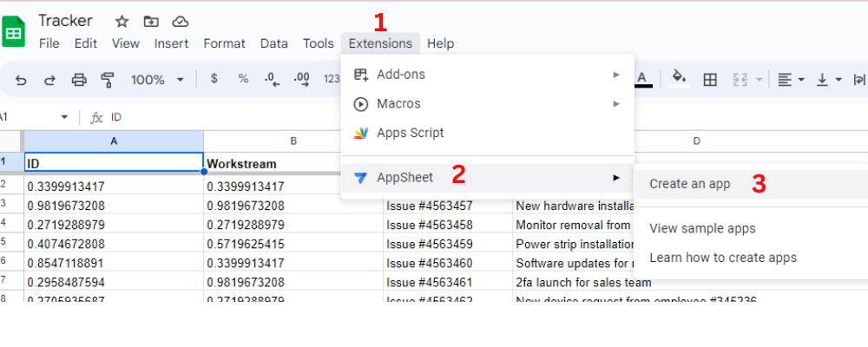
Task: Open the text color picker
Action: 642,79
